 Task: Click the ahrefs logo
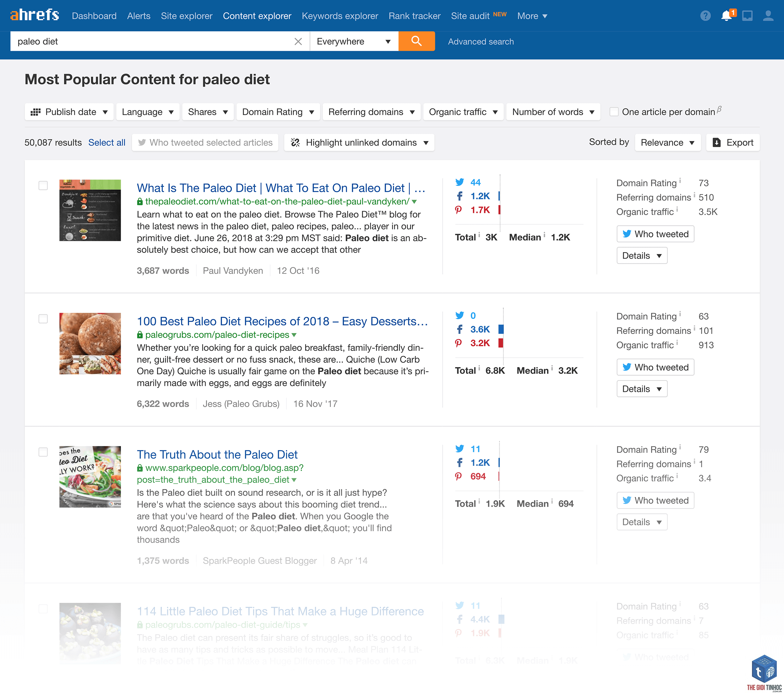(34, 15)
